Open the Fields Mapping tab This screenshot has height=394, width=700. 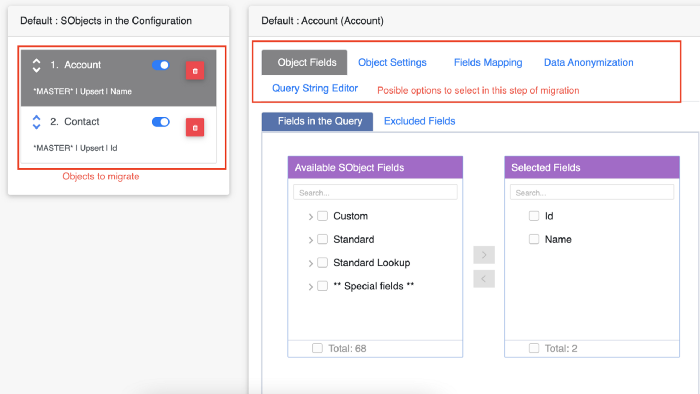point(488,62)
